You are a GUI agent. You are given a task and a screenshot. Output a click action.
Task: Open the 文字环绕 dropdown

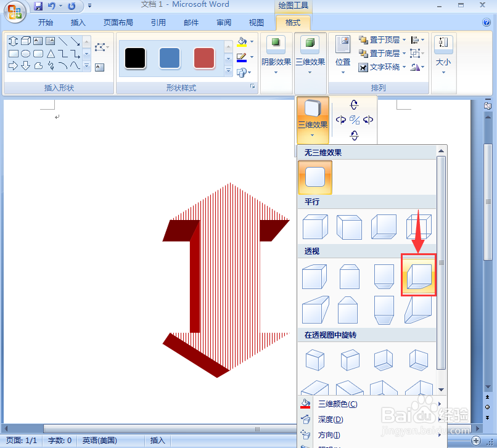(382, 67)
